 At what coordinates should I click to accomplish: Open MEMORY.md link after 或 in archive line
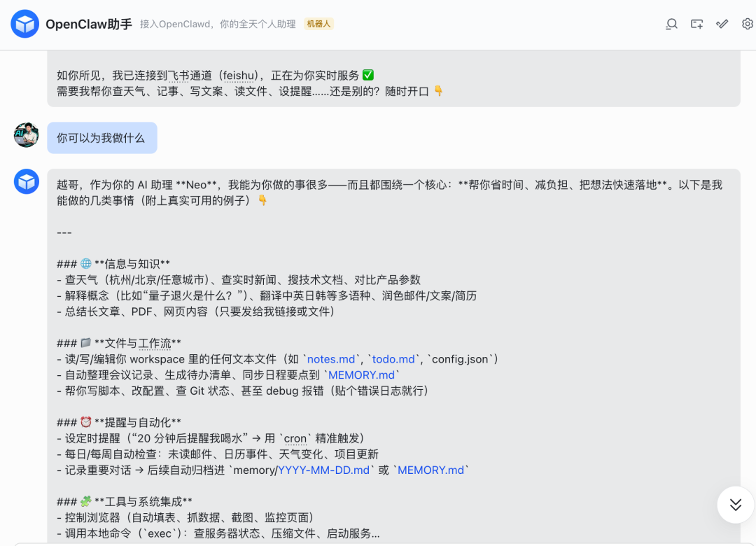click(x=430, y=470)
